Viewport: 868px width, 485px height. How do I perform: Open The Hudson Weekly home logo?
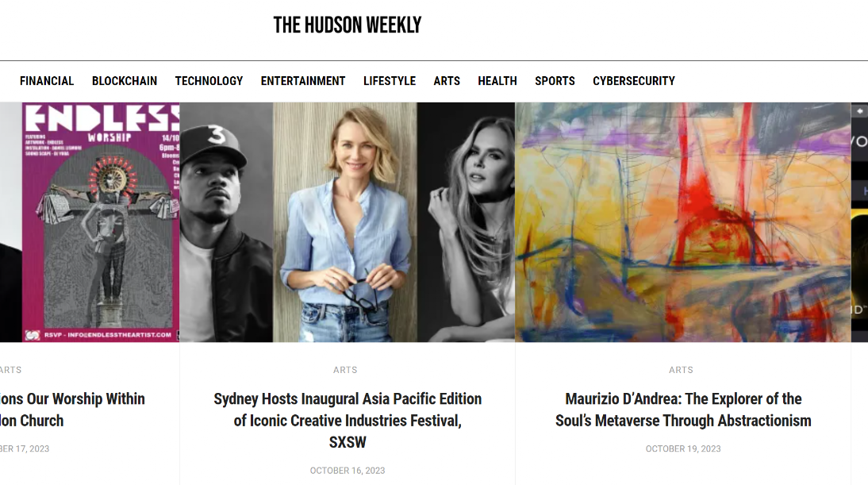point(347,25)
